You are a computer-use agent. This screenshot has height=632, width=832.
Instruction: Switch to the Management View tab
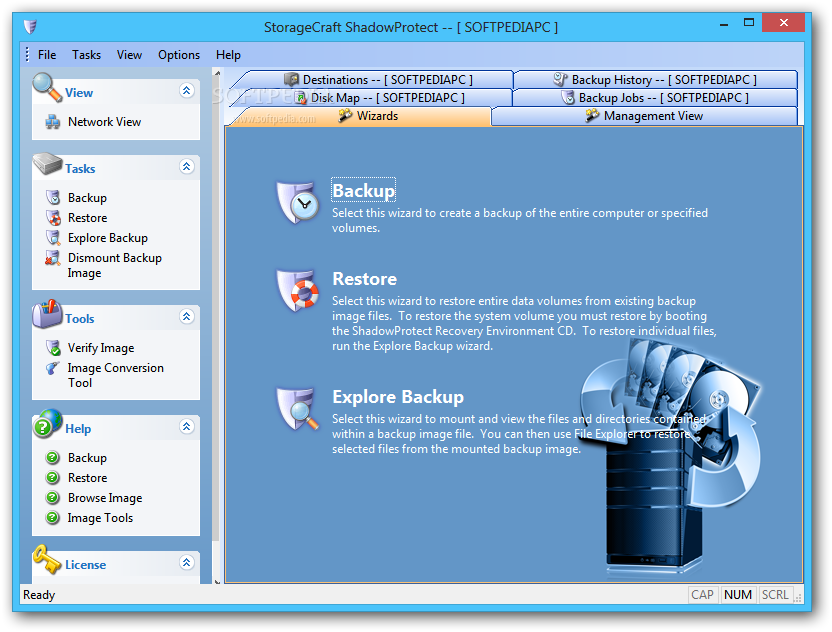pyautogui.click(x=644, y=116)
